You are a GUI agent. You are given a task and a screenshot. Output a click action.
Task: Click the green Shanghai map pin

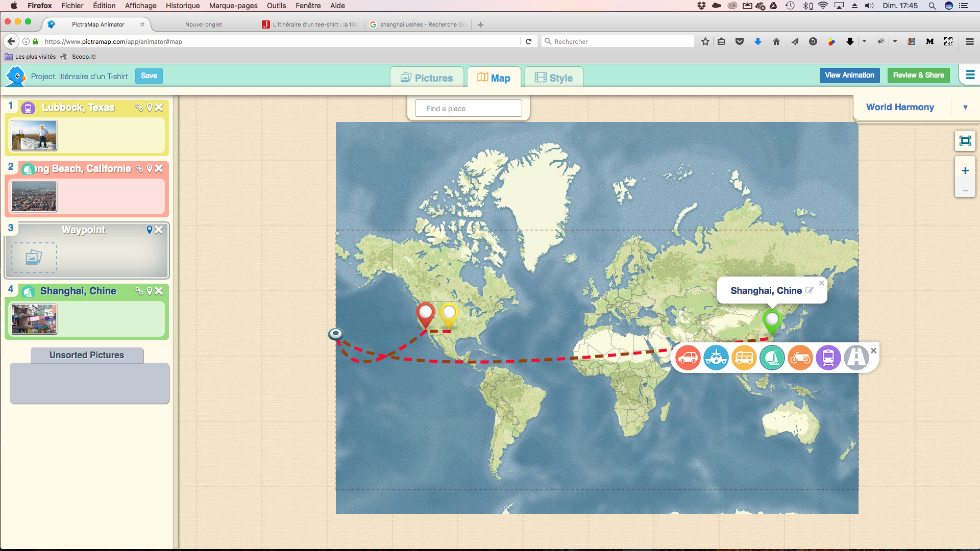pyautogui.click(x=772, y=321)
